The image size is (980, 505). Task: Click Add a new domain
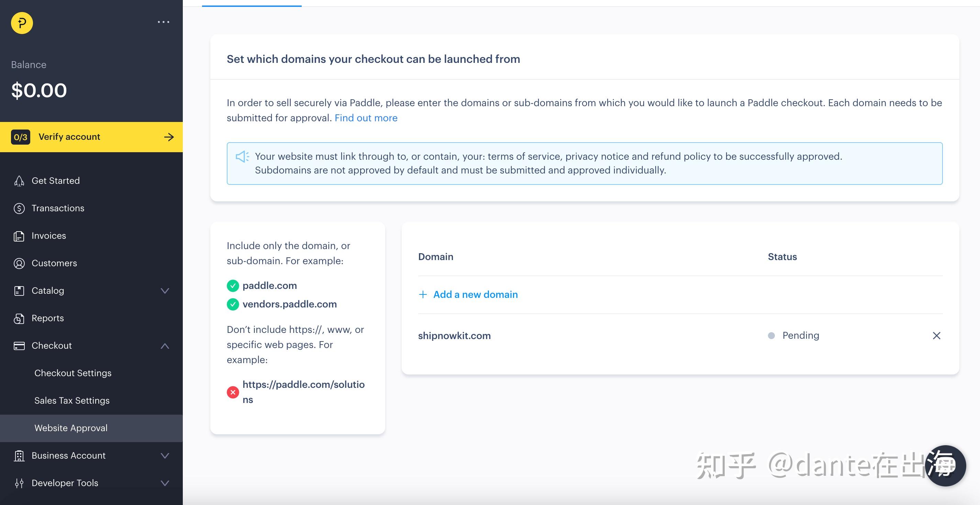point(475,294)
